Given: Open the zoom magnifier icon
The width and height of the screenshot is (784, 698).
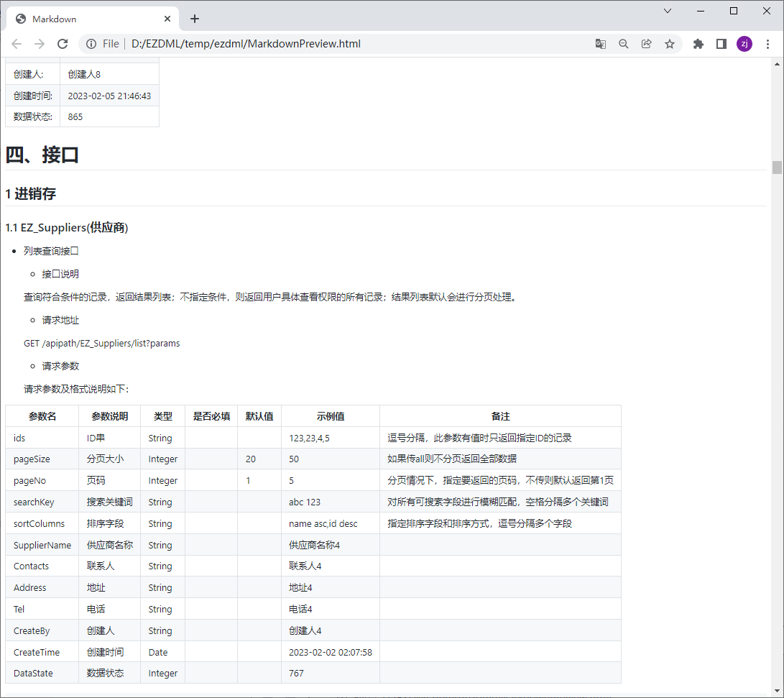Looking at the screenshot, I should pos(624,44).
